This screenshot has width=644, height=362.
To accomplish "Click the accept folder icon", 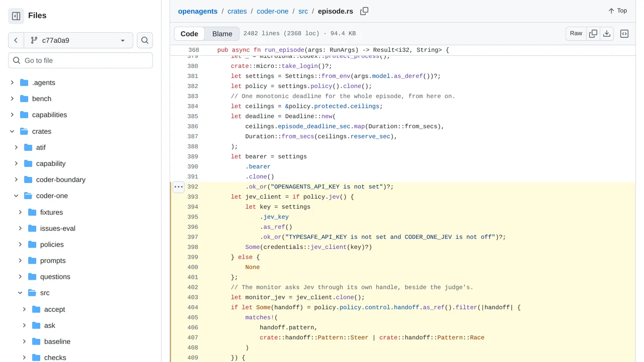I will [x=36, y=309].
